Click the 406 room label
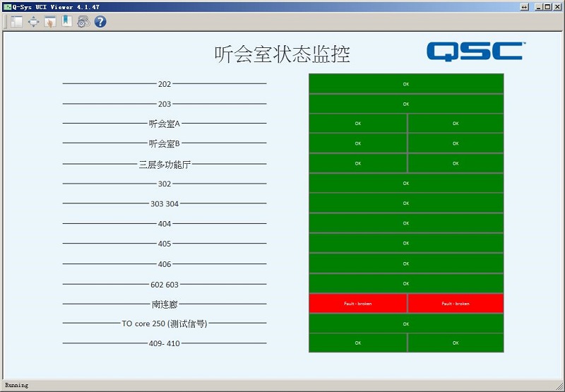 coord(165,264)
